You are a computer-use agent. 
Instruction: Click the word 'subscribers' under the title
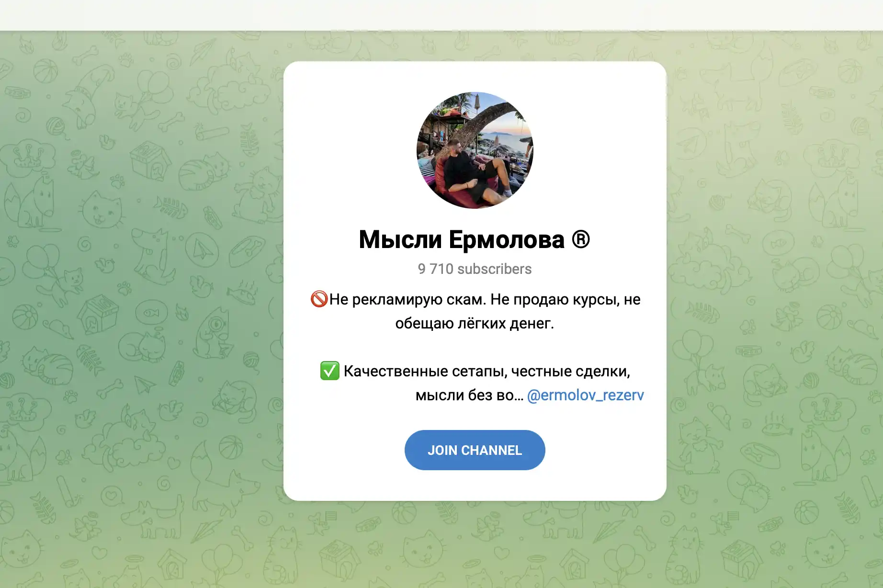coord(495,269)
